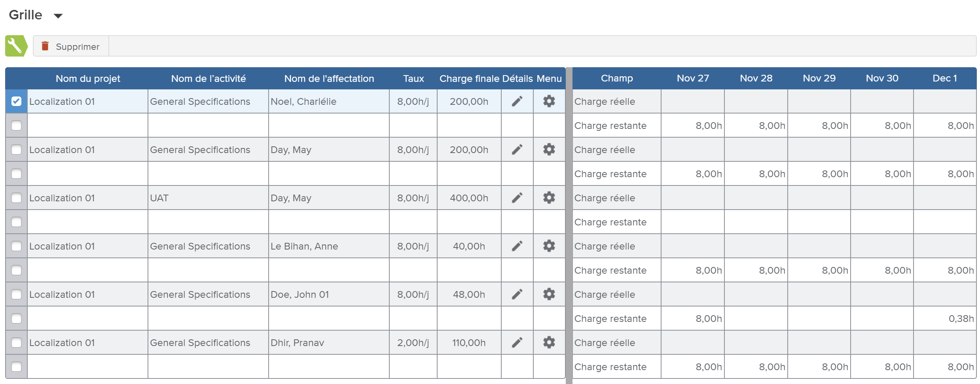Click the Charge finale column header
Screen dimensions: 980x384
click(x=469, y=79)
